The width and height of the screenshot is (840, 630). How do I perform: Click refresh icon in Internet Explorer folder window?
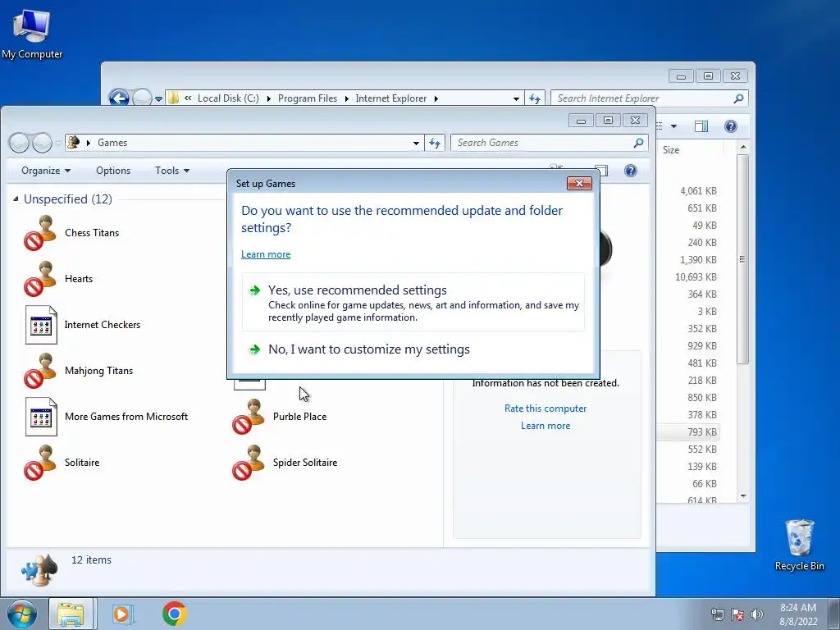tap(535, 98)
